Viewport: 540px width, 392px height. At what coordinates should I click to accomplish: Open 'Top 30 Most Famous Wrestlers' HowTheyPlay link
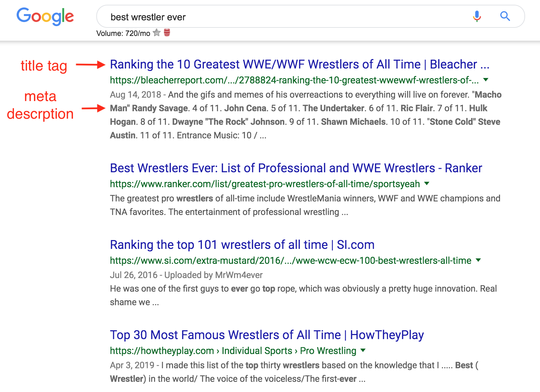coord(267,335)
